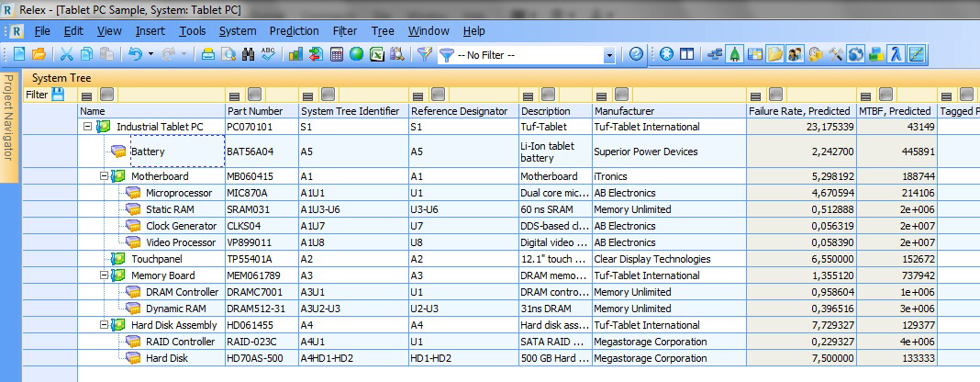Open the Tree menu
This screenshot has width=980, height=382.
click(x=383, y=30)
